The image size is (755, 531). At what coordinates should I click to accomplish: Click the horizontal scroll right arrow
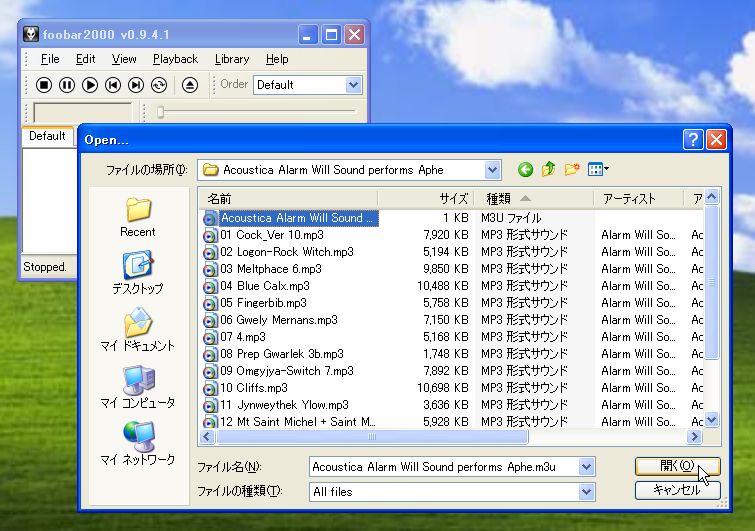coord(694,437)
